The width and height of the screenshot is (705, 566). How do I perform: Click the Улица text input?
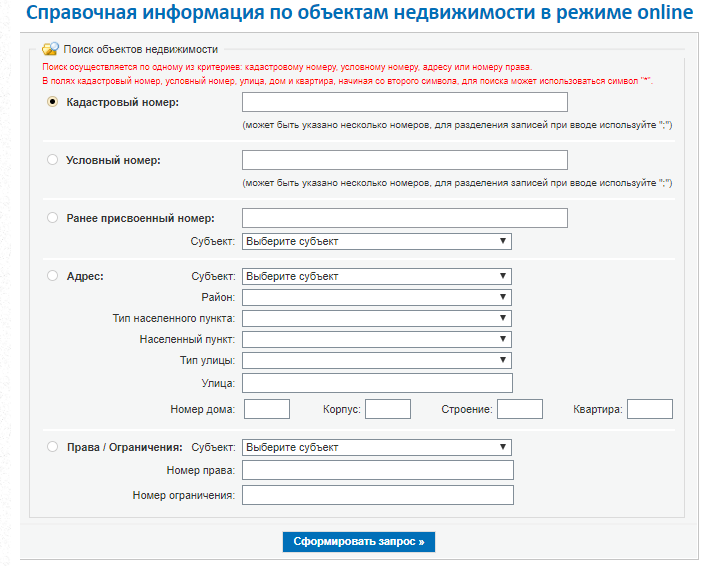point(377,383)
